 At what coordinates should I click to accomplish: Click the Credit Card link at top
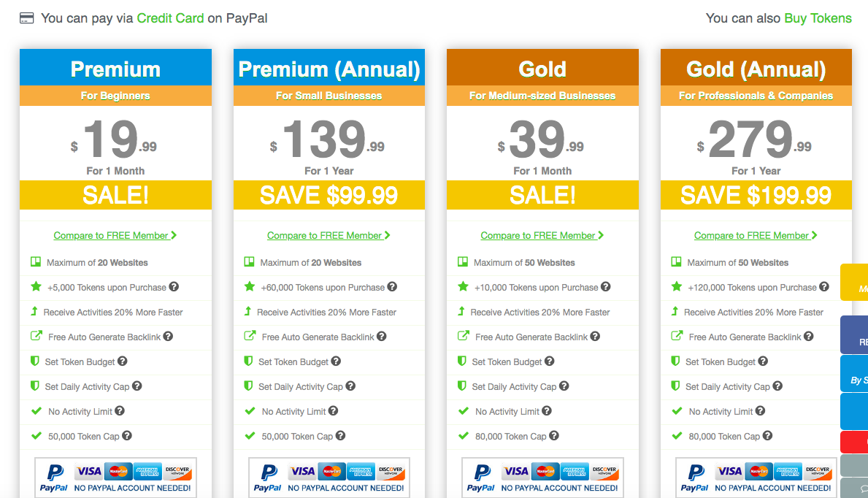[x=171, y=18]
